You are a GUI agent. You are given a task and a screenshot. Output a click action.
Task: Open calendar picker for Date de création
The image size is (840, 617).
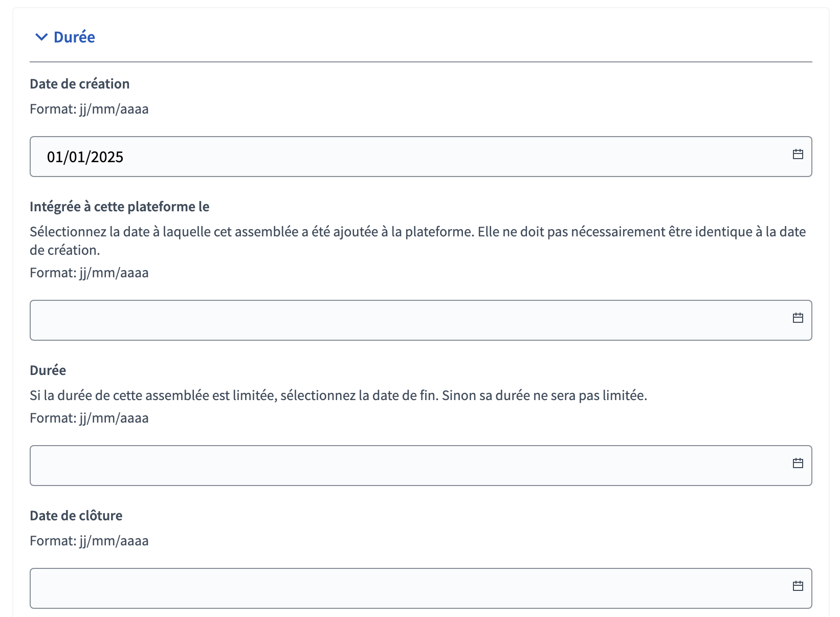click(x=798, y=154)
